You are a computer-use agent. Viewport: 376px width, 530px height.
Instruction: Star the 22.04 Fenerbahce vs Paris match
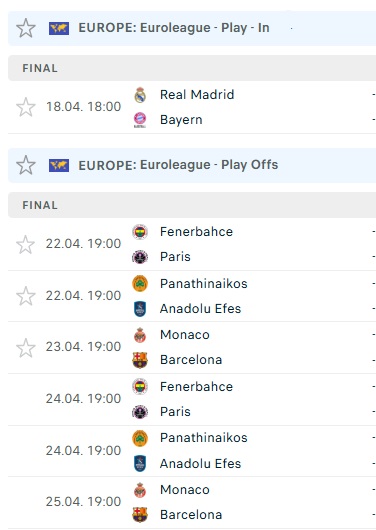(x=26, y=244)
